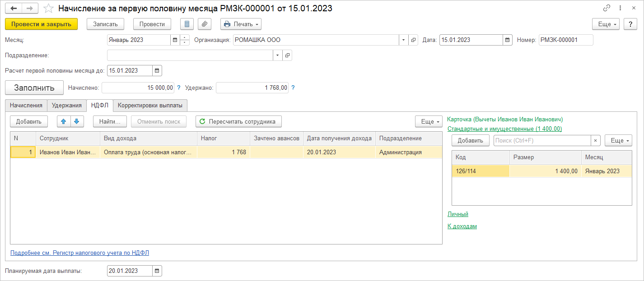Select the НДФЛ tab

click(99, 105)
